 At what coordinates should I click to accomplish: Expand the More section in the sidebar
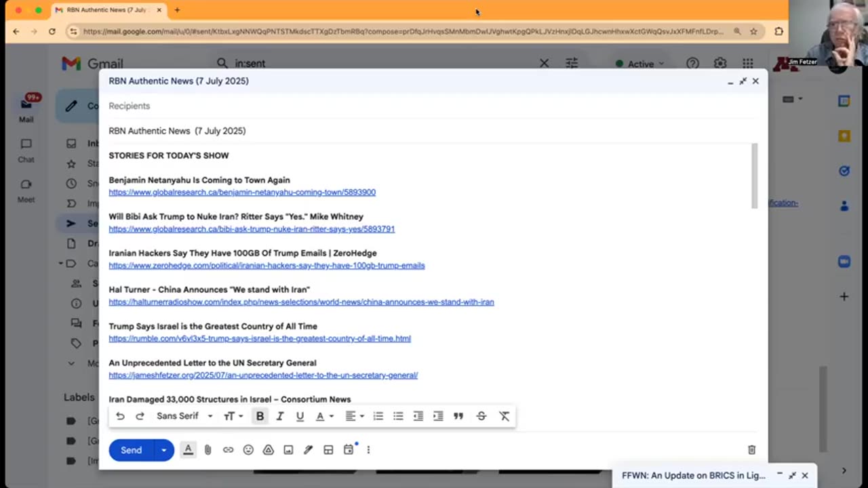(x=71, y=363)
